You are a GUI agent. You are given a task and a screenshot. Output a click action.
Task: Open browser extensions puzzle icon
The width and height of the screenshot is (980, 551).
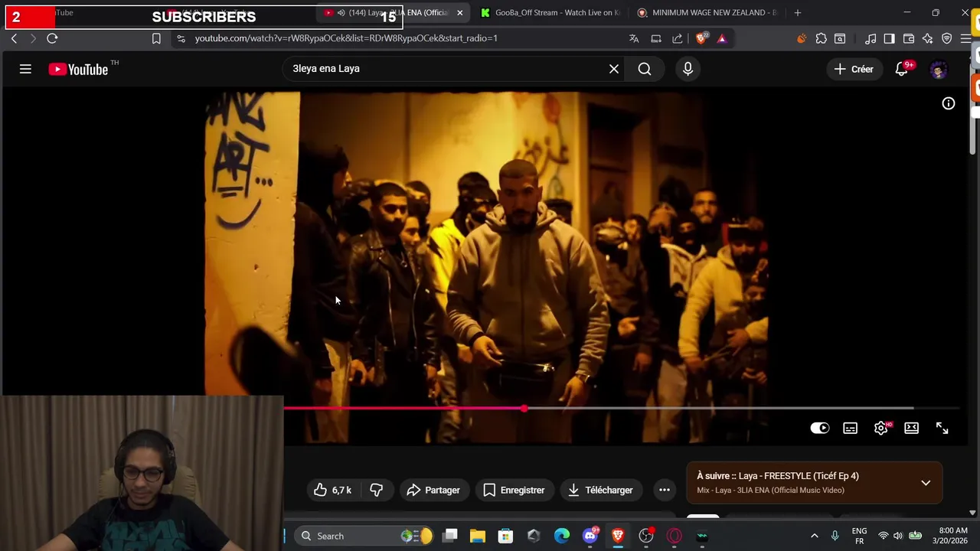(821, 38)
